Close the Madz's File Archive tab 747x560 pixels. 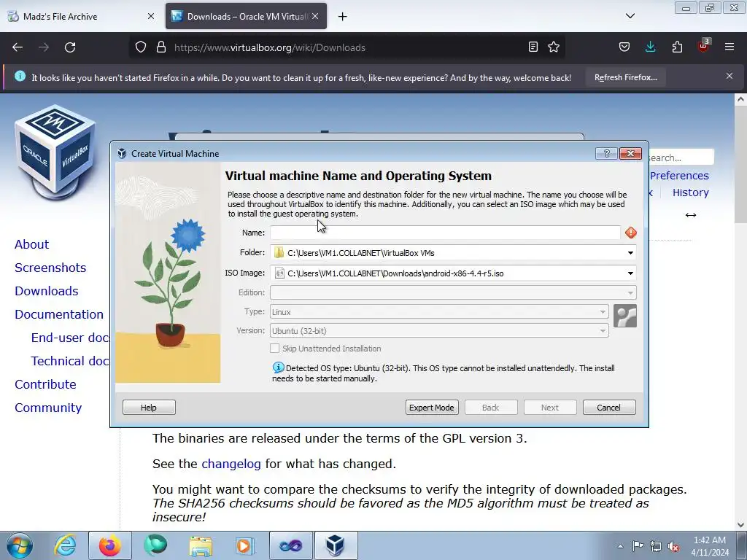pyautogui.click(x=151, y=16)
